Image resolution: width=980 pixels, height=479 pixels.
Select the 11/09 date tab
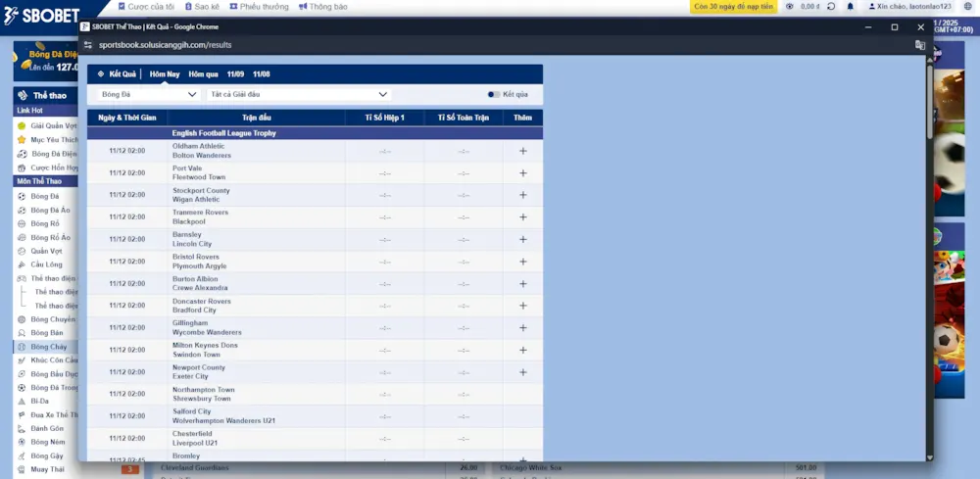[x=235, y=74]
